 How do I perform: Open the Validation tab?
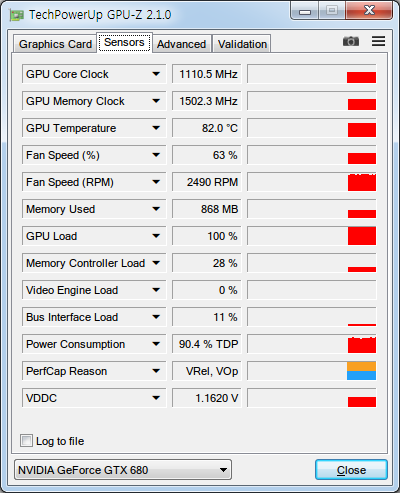[x=242, y=44]
